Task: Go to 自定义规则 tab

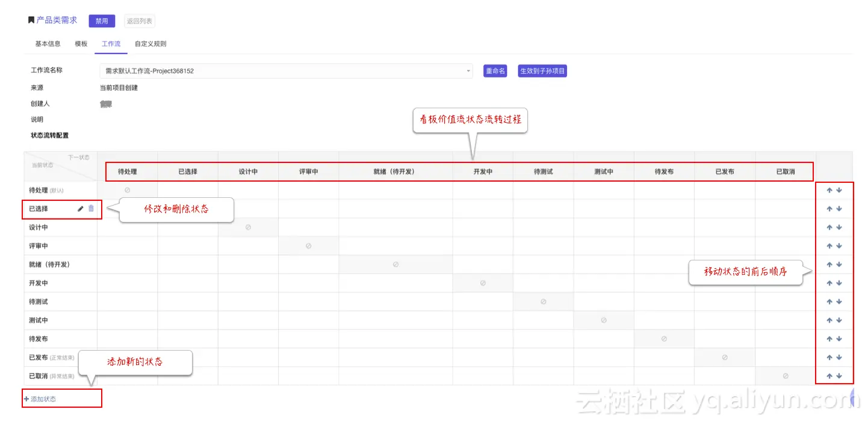Action: [x=150, y=44]
